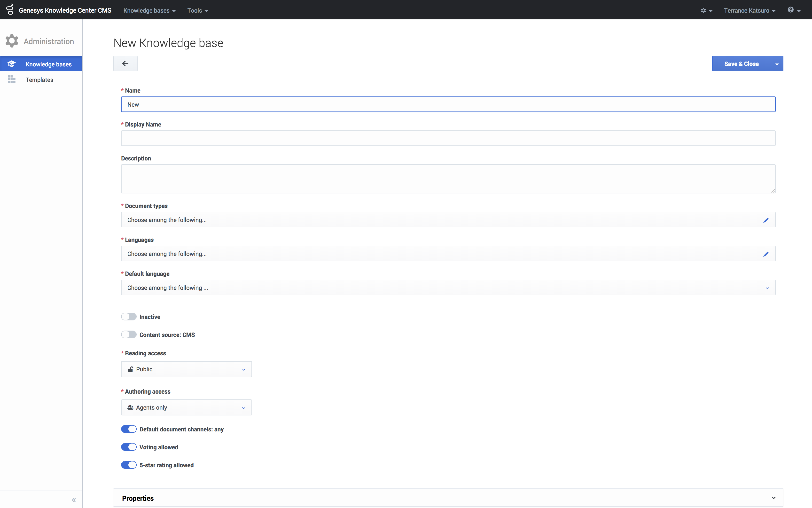Open the Knowledge bases top menu
The image size is (812, 508).
[x=149, y=10]
